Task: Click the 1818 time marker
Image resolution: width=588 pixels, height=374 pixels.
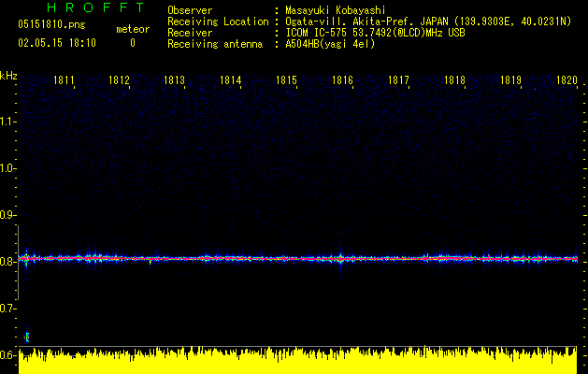Action: (454, 79)
